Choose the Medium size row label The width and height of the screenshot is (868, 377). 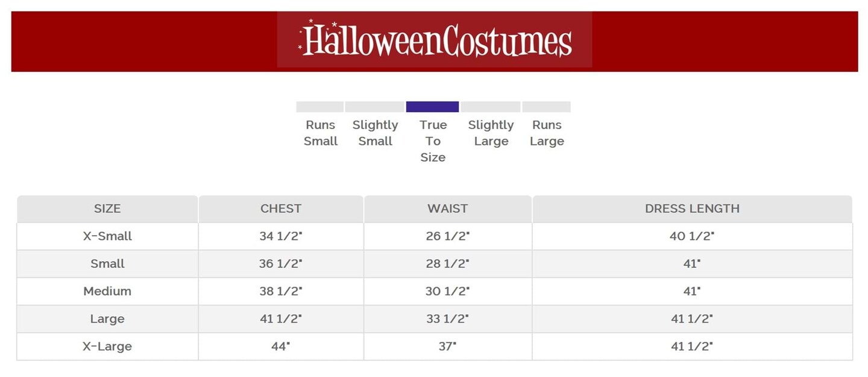point(107,291)
